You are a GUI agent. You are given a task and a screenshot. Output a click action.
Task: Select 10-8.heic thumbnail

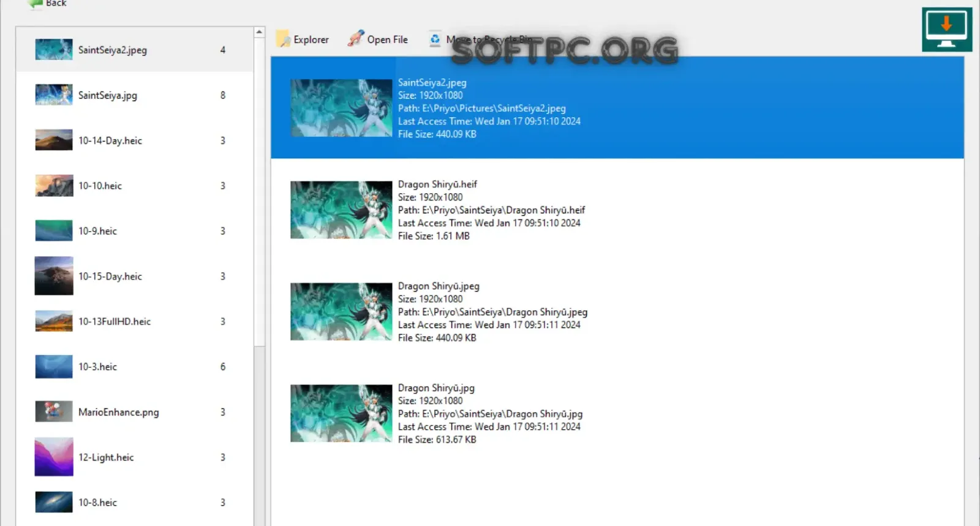point(54,502)
